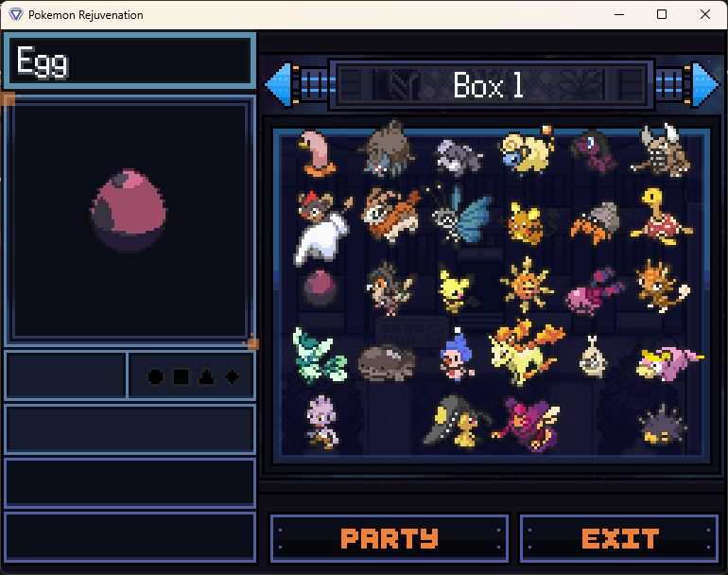The width and height of the screenshot is (728, 575).
Task: Toggle the diamond marking
Action: [x=233, y=376]
